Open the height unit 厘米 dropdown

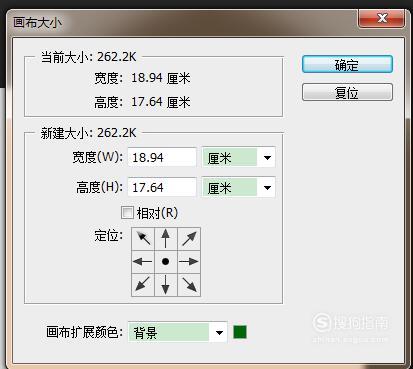(238, 188)
